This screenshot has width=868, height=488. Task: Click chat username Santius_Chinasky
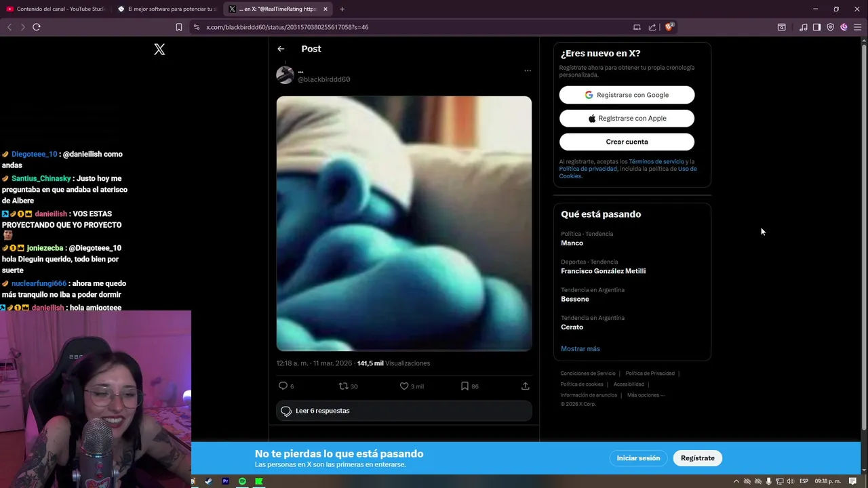click(41, 178)
